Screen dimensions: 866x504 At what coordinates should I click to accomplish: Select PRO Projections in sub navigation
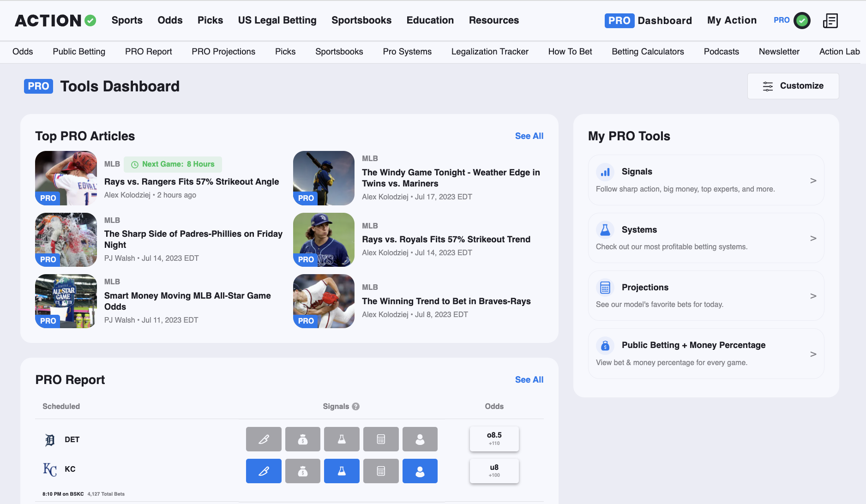coord(223,52)
